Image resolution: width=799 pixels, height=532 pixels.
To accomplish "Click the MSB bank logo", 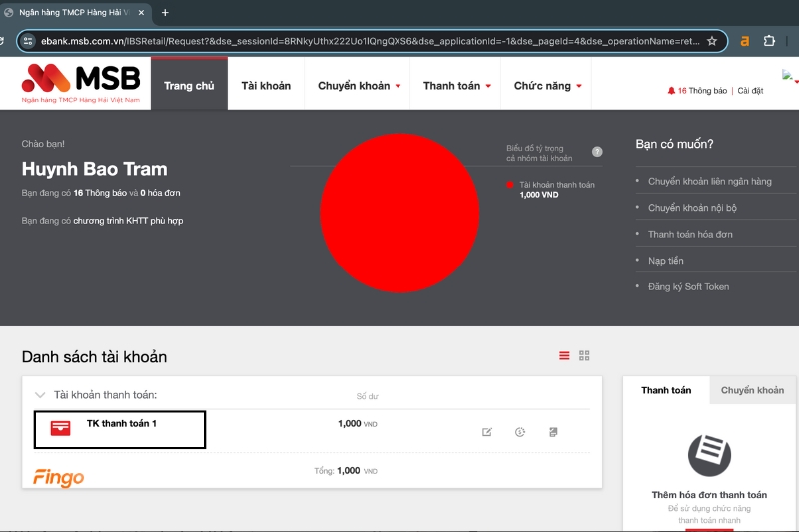I will pyautogui.click(x=81, y=84).
